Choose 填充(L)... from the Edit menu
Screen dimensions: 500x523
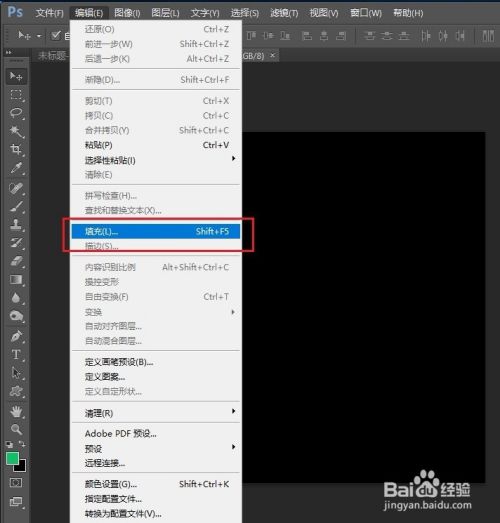pyautogui.click(x=156, y=231)
